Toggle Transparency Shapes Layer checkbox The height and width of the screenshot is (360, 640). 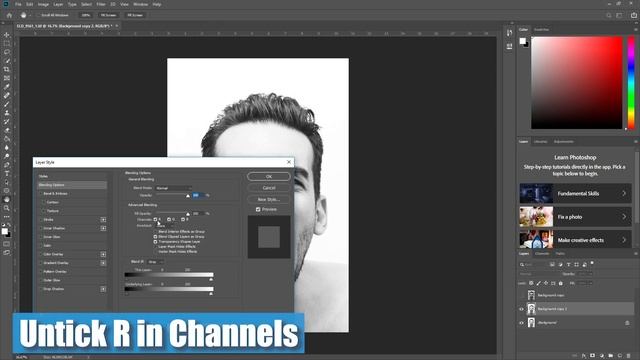click(155, 242)
